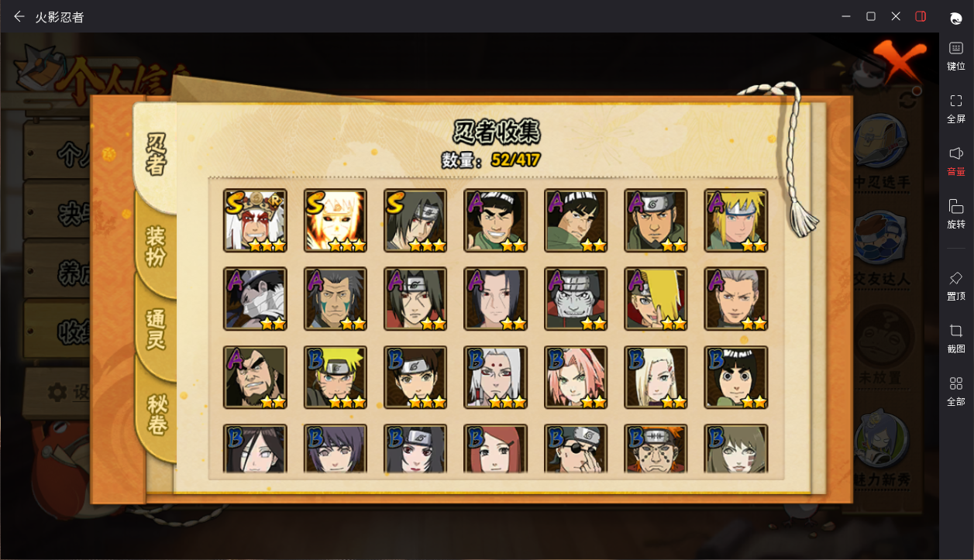Choose the pink-haired Sakura B-rank portrait
The height and width of the screenshot is (560, 974).
coord(576,377)
